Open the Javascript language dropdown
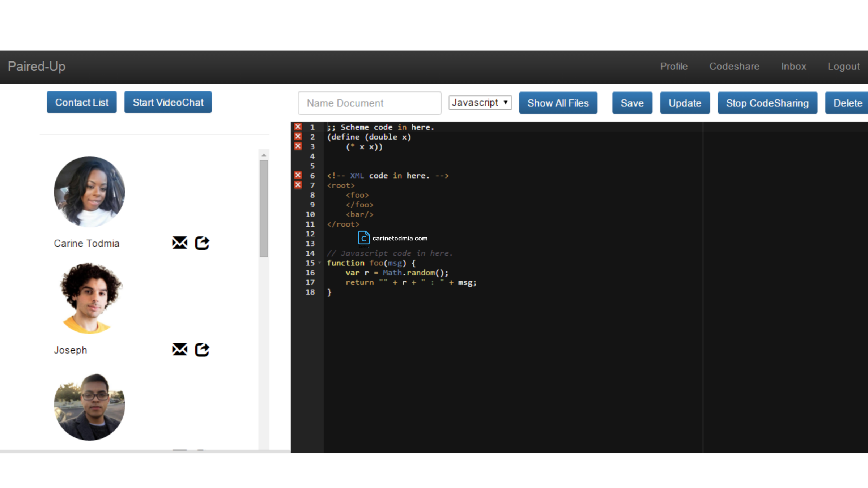The image size is (868, 488). click(x=480, y=103)
